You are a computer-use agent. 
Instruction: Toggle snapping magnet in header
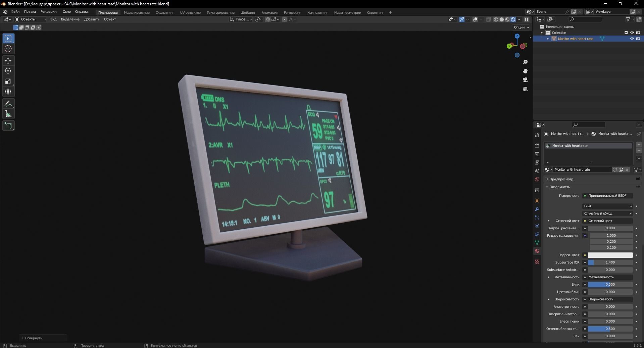[267, 19]
